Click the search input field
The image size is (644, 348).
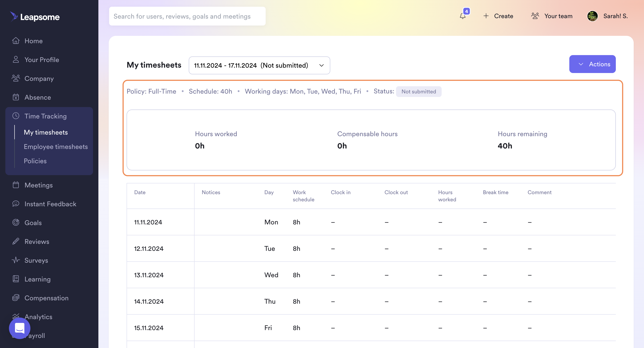187,16
